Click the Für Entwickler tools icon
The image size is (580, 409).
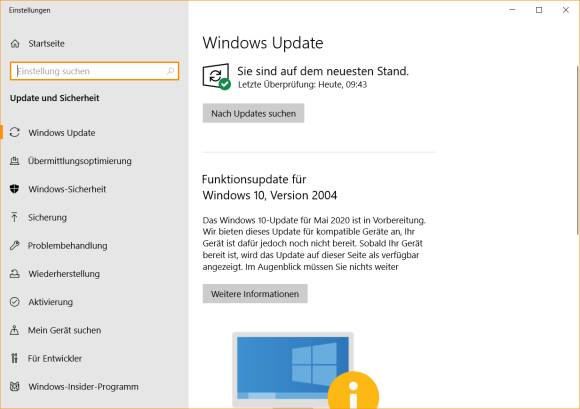coord(14,358)
